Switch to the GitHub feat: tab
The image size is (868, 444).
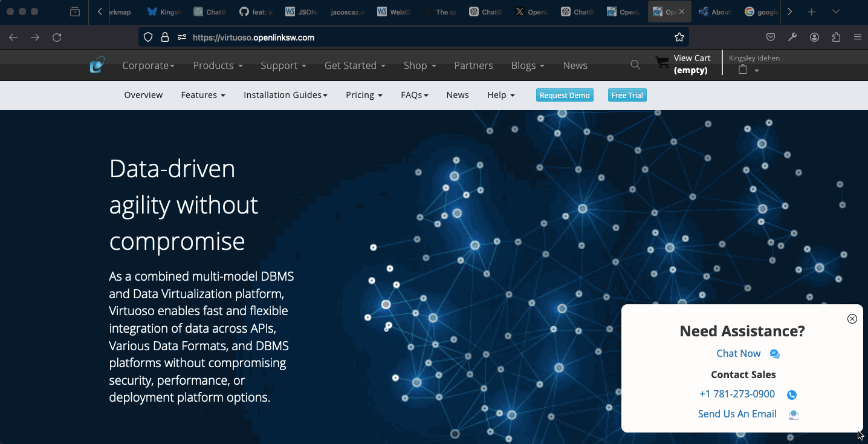[x=255, y=11]
